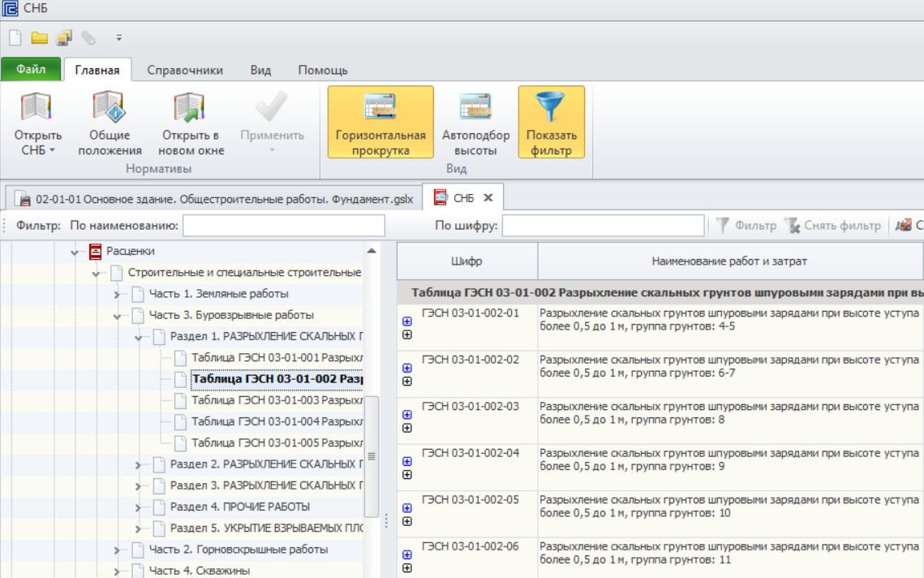
Task: Switch to the Фундамент.gslx document tab
Action: pos(214,199)
